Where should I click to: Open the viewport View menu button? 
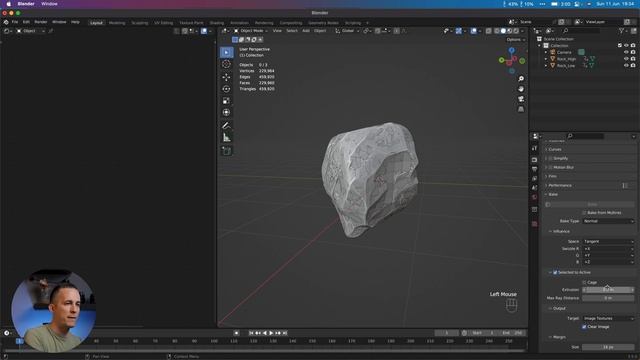point(277,31)
